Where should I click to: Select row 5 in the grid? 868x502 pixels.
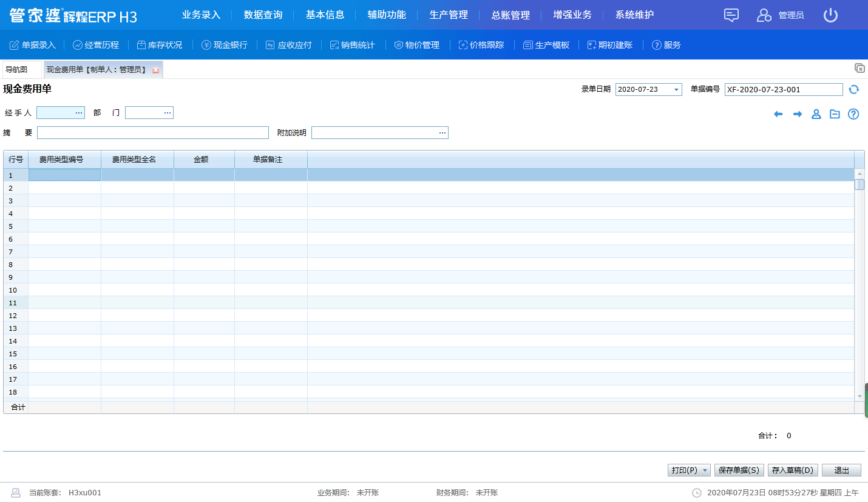[429, 226]
